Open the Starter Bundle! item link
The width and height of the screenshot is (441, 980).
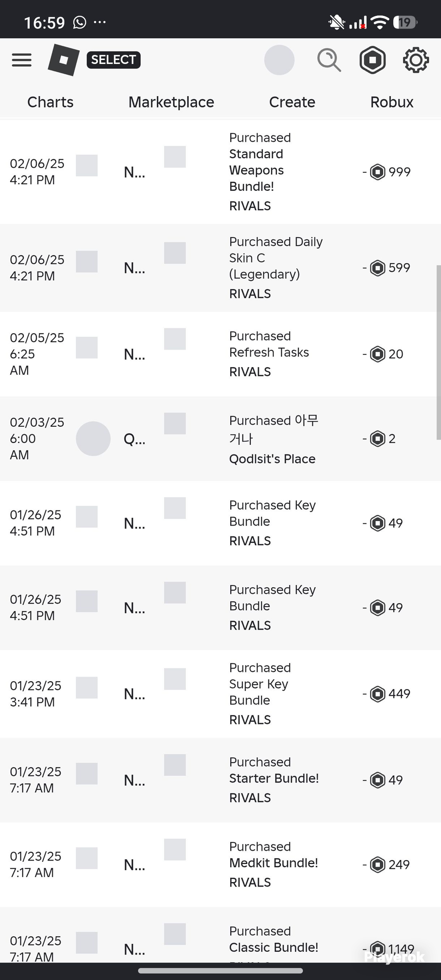click(274, 779)
